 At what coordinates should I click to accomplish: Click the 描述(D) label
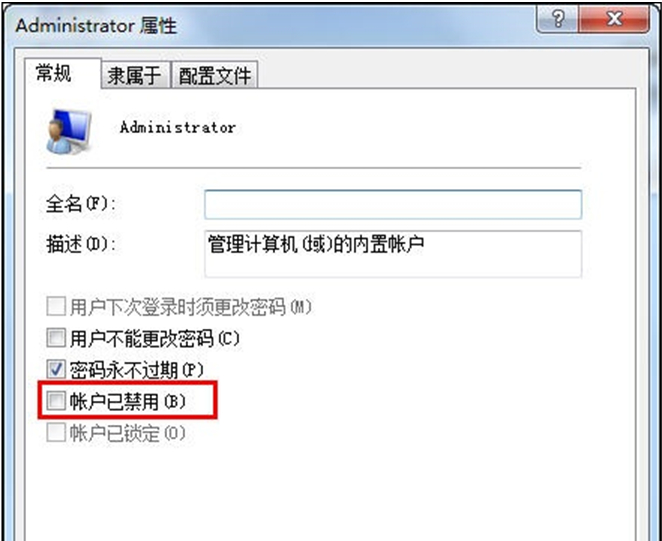click(x=81, y=245)
